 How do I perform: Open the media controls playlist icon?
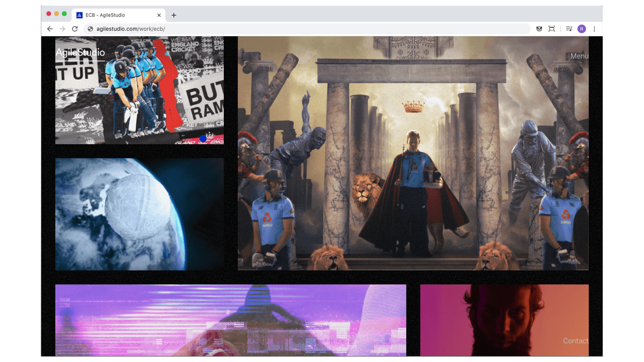[569, 29]
